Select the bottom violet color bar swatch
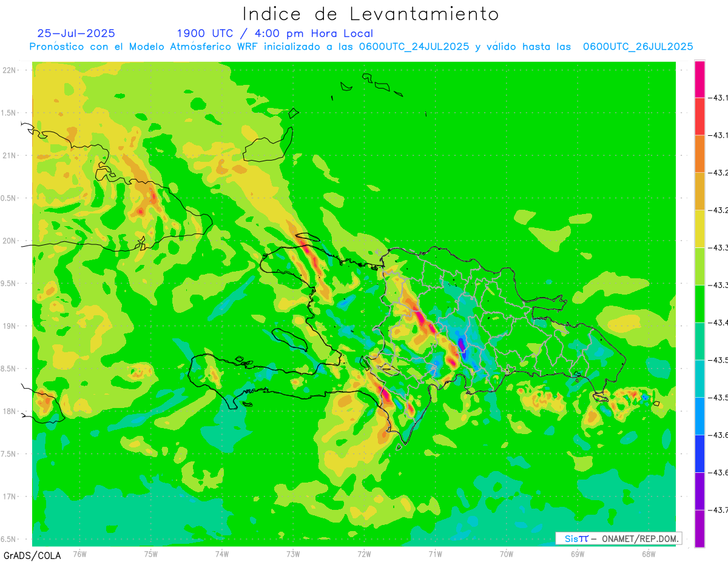Screen dimensions: 728x562 point(699,529)
